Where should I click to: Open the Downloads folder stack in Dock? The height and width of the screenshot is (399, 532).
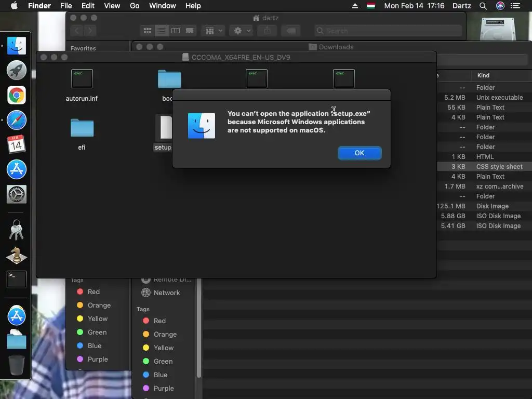[16, 339]
